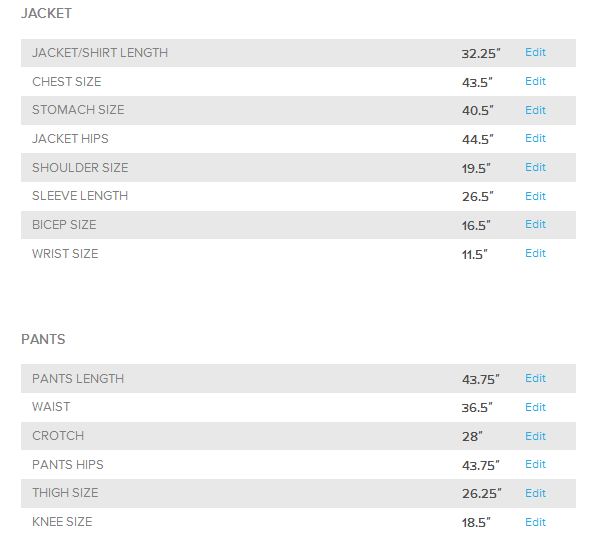Viewport: 598px width, 544px height.
Task: Edit the Crotch measurement
Action: click(535, 436)
